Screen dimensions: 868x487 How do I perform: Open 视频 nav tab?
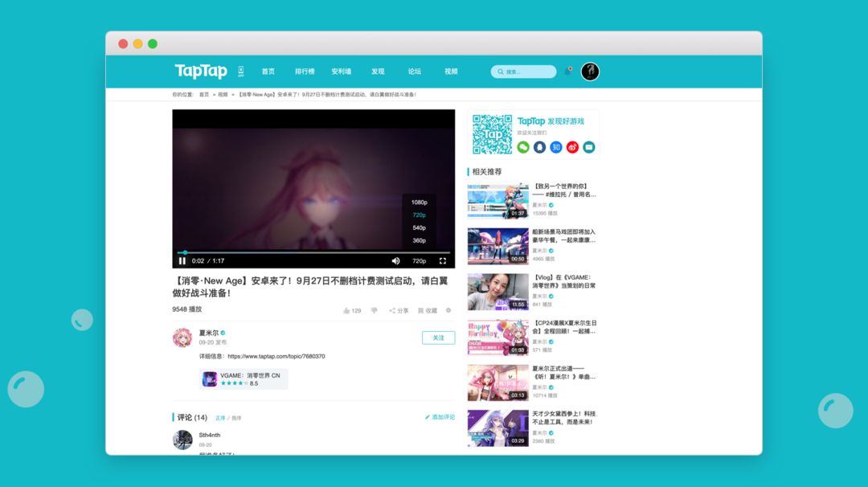(x=451, y=72)
